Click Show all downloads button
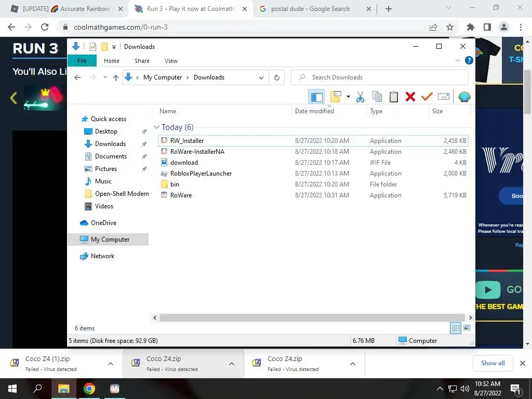 (x=493, y=363)
